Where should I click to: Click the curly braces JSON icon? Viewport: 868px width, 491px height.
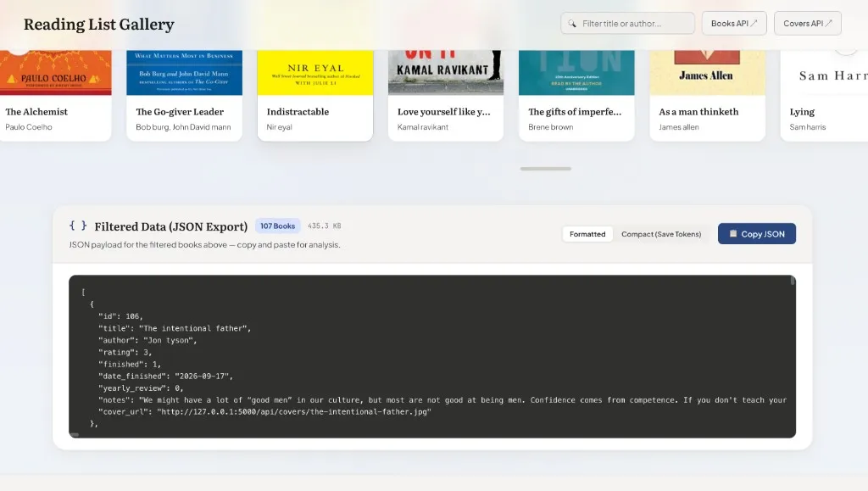coord(78,226)
